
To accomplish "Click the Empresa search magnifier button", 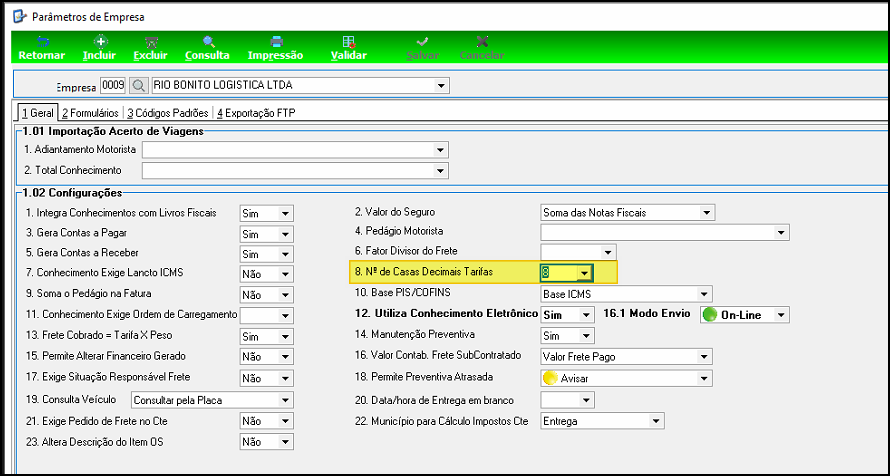I will click(138, 86).
